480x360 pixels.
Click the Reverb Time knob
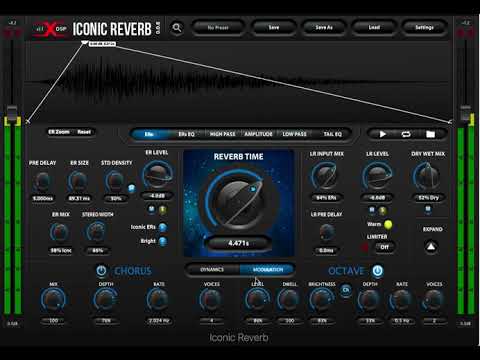coord(238,200)
